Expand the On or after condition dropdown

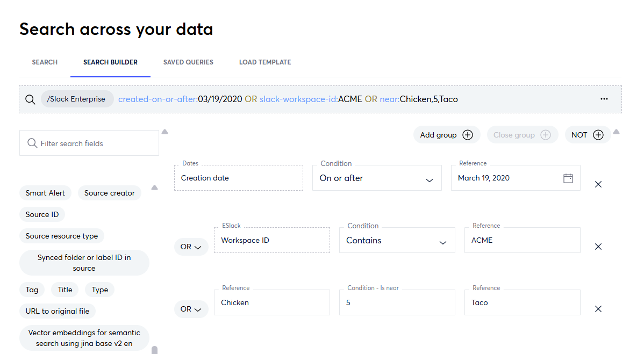(x=430, y=180)
